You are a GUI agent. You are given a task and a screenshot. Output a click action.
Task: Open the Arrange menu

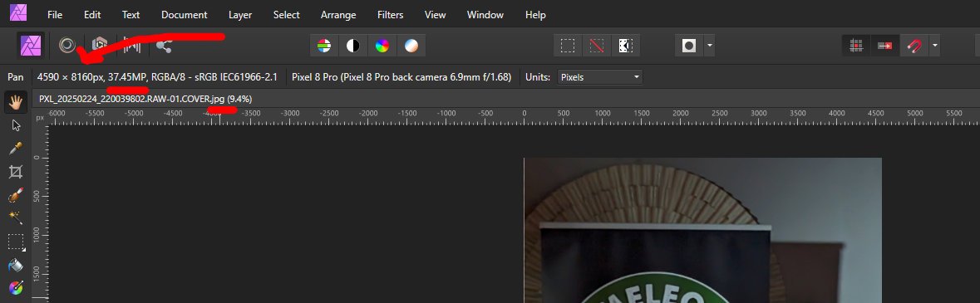tap(338, 14)
